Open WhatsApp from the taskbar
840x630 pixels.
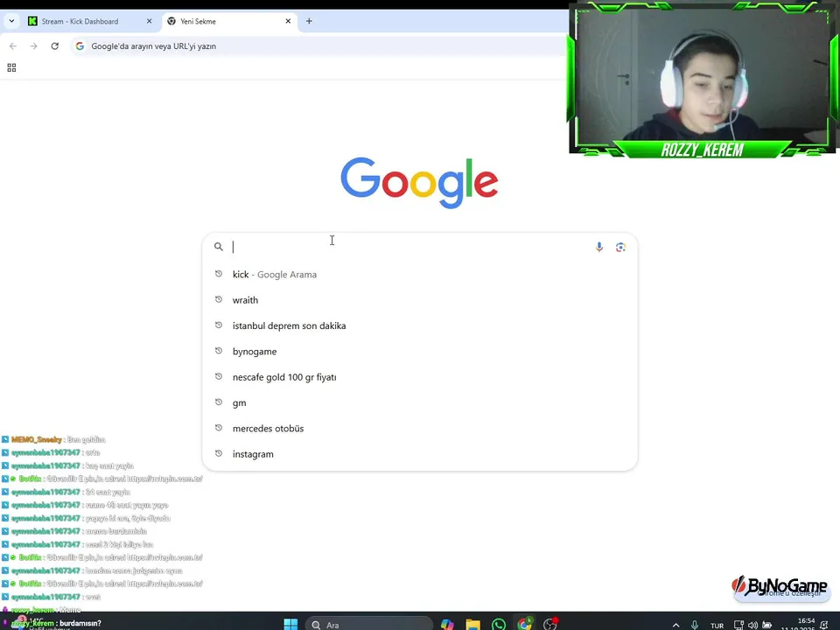tap(499, 624)
